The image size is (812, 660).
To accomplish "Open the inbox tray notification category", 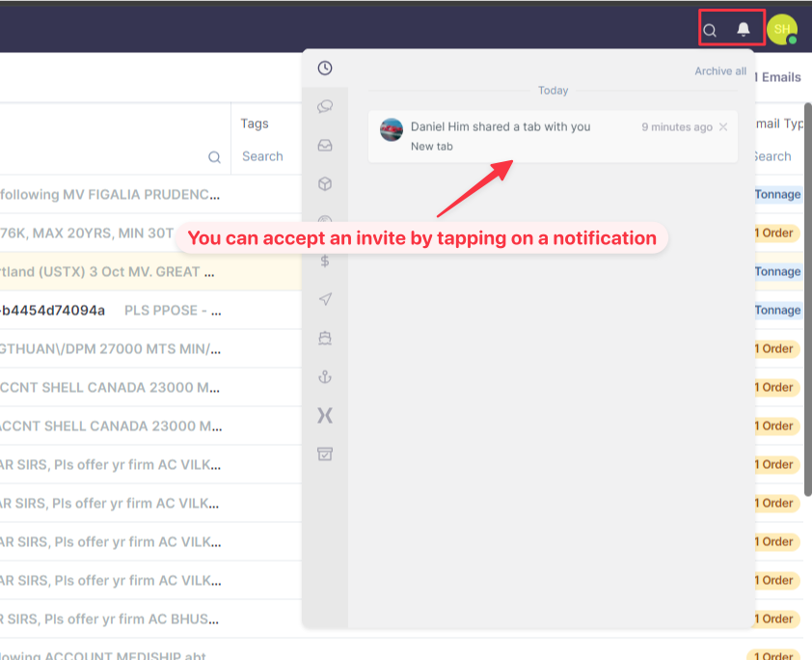I will 325,145.
